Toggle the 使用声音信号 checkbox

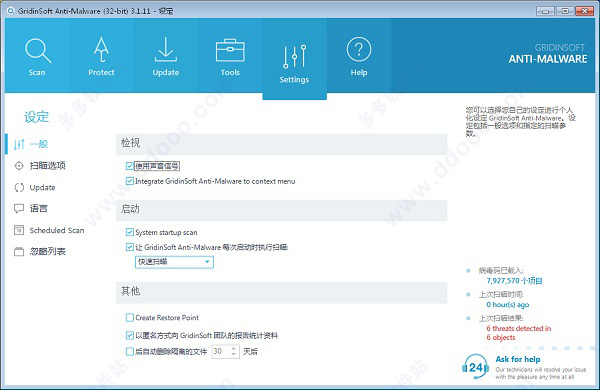click(130, 166)
